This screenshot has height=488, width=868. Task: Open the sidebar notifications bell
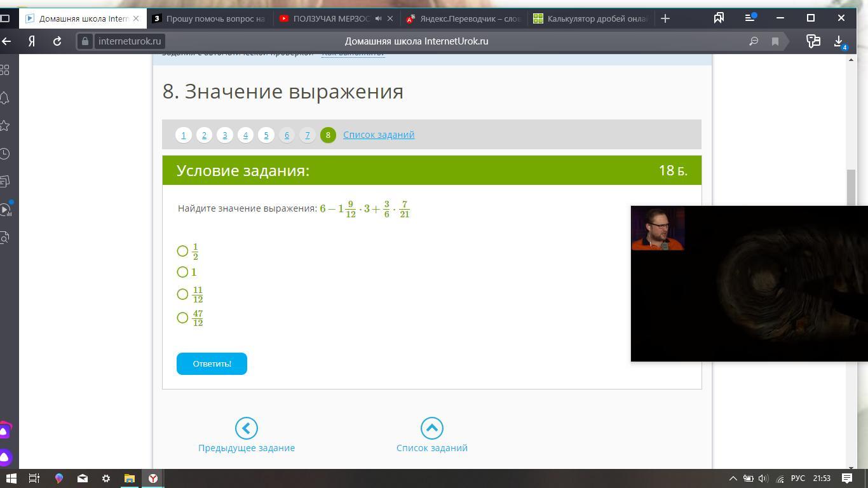pyautogui.click(x=5, y=98)
